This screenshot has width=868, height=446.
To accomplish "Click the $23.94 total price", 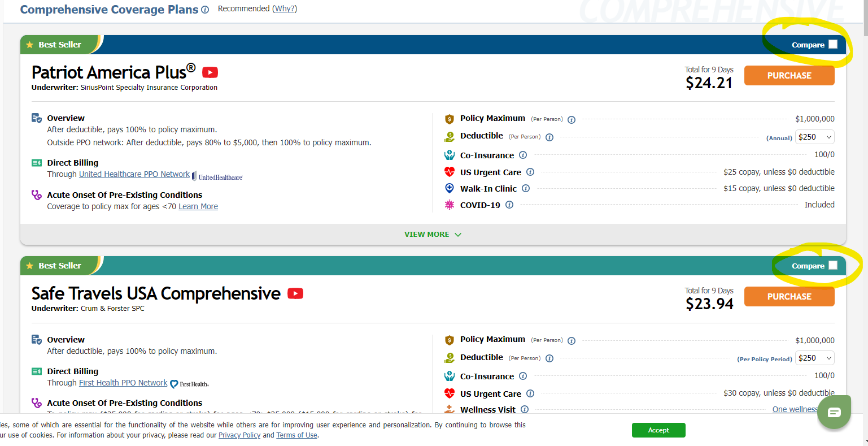I will [x=709, y=304].
